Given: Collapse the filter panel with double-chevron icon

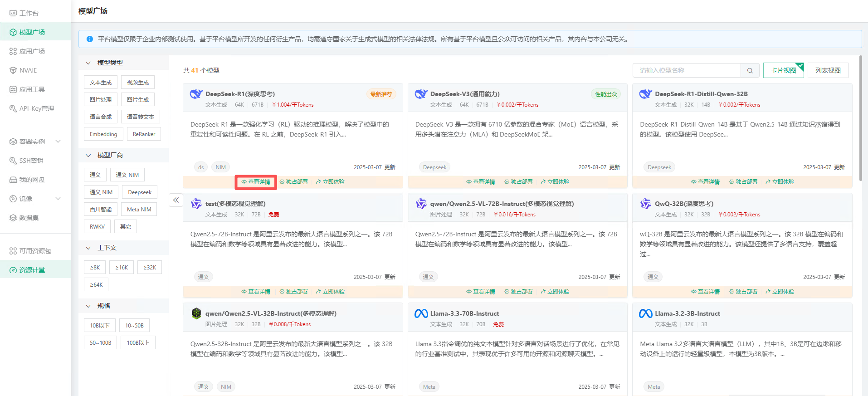Looking at the screenshot, I should [x=176, y=200].
